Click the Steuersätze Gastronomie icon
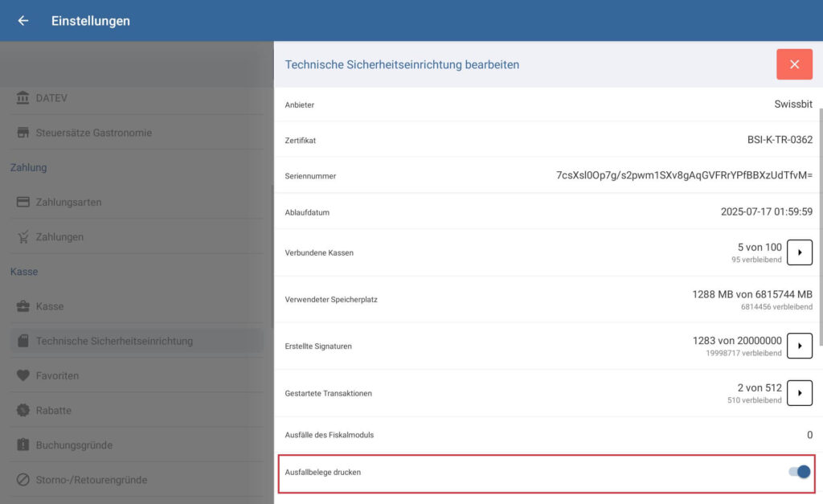 24,132
